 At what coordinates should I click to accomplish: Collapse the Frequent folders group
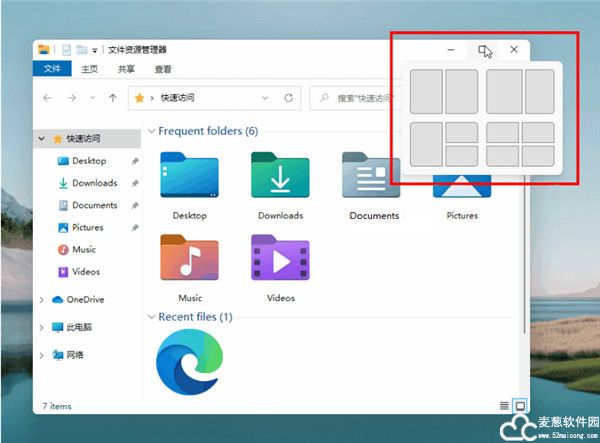152,131
